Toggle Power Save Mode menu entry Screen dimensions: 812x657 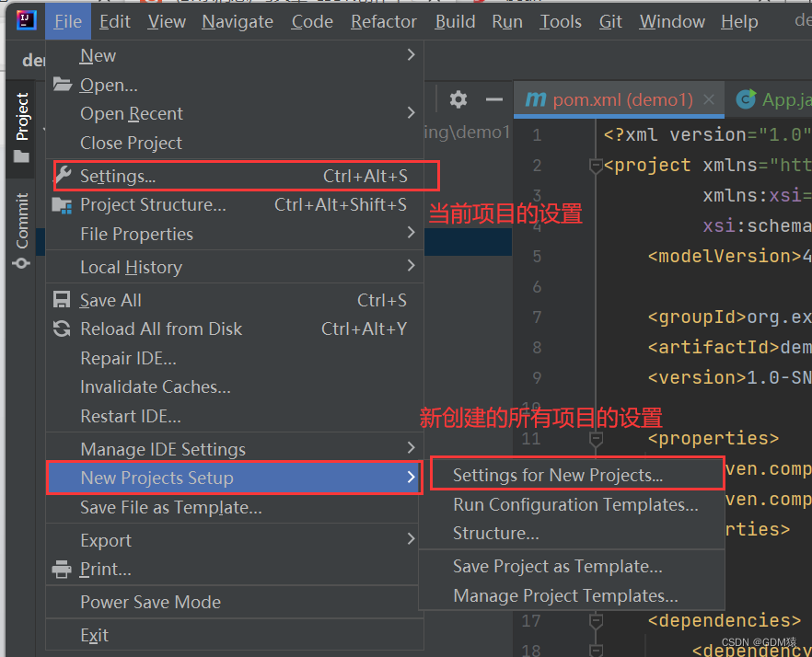(x=235, y=602)
